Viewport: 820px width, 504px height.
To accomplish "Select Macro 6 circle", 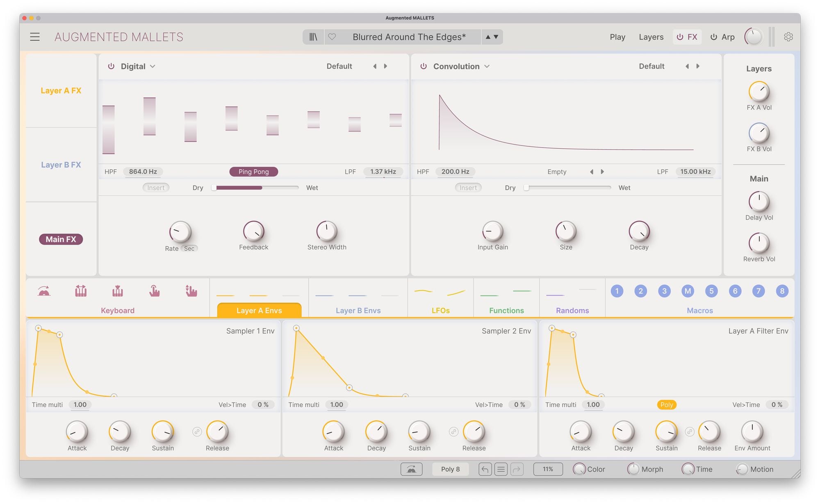I will tap(735, 291).
